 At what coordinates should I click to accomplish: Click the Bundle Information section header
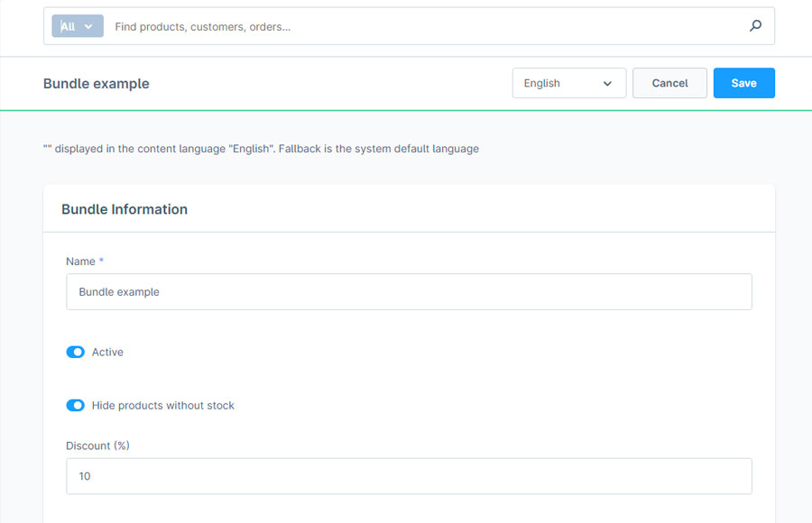pos(125,208)
